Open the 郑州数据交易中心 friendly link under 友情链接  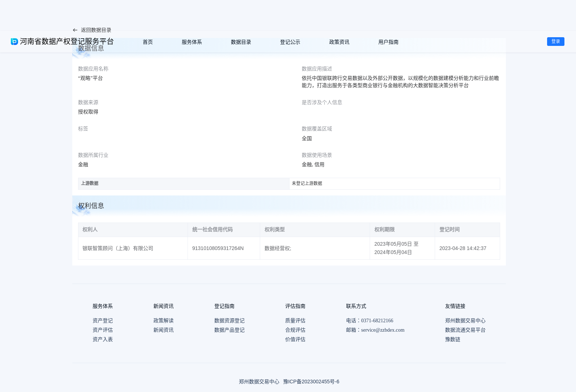(465, 320)
